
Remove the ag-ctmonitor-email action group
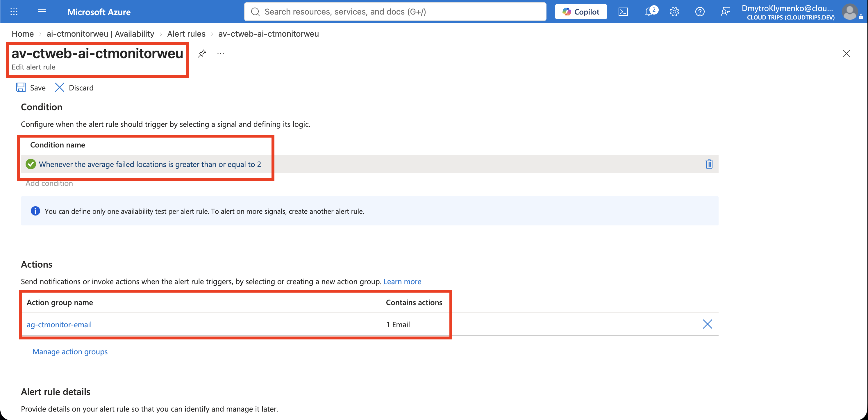[707, 324]
